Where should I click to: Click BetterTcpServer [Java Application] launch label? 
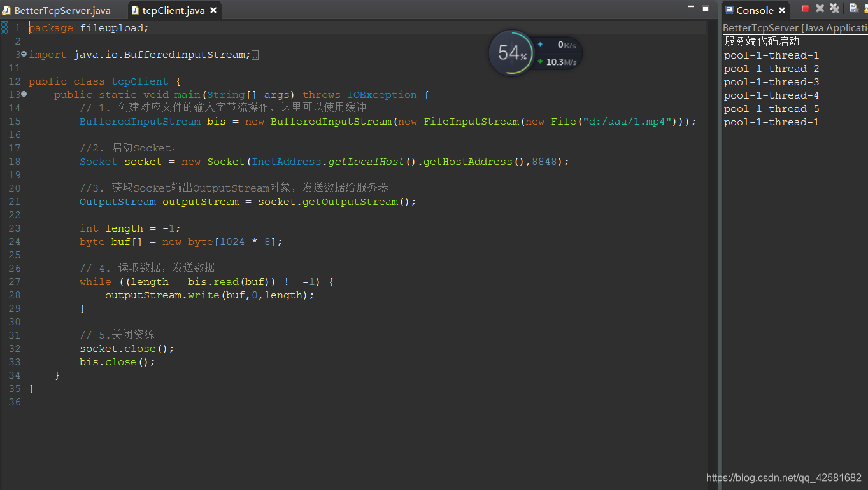[x=795, y=28]
